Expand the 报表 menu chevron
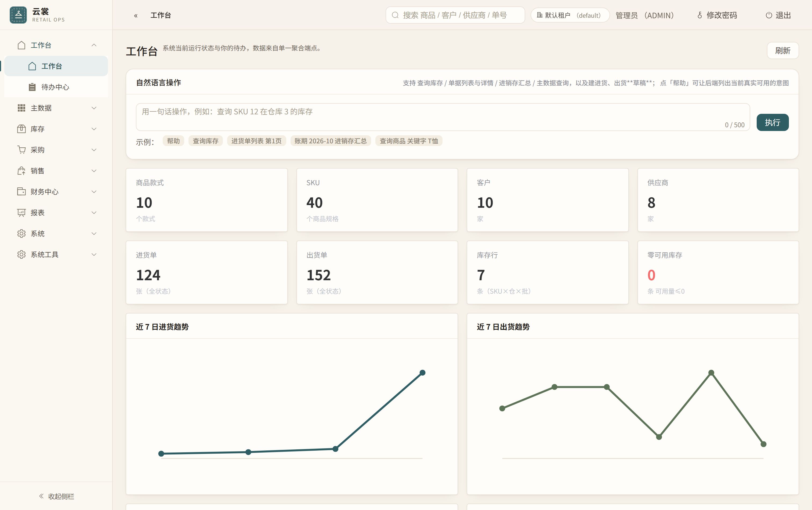 click(x=94, y=213)
